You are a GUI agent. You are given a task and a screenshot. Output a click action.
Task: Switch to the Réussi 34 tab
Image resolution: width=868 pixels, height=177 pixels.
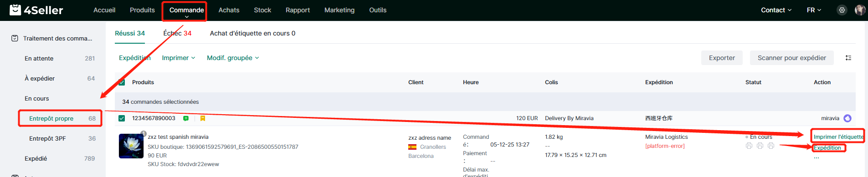tap(130, 33)
